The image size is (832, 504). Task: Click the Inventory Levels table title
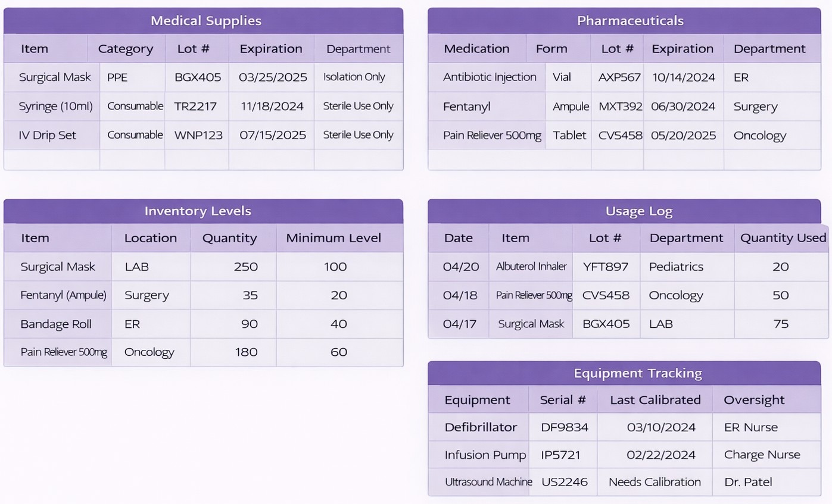(198, 211)
